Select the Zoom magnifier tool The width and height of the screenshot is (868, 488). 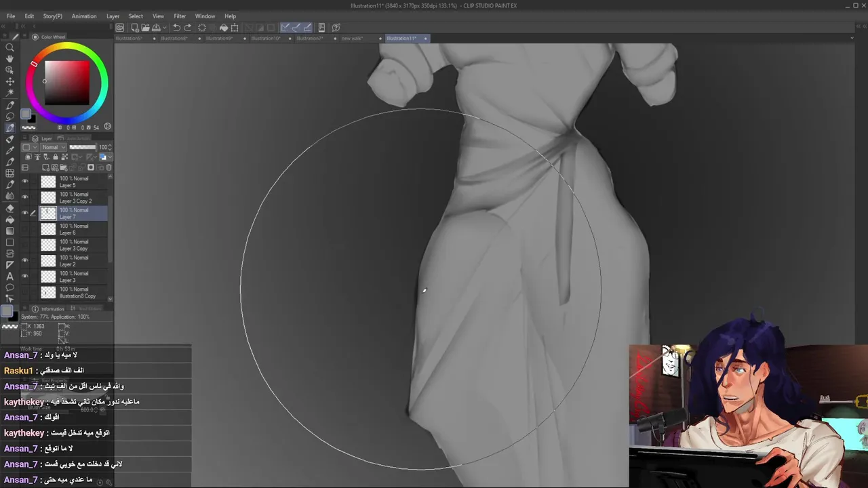9,47
